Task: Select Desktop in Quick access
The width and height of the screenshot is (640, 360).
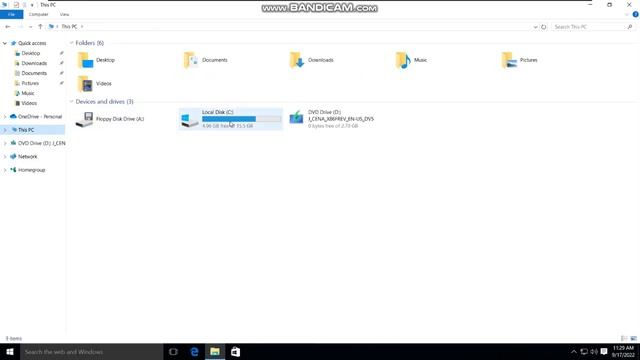Action: (x=31, y=53)
